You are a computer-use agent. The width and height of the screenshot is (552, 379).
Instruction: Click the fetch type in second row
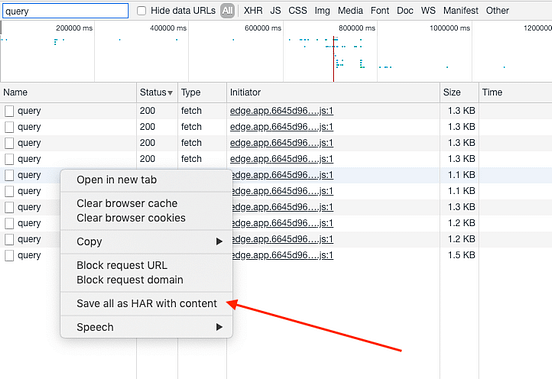point(192,127)
